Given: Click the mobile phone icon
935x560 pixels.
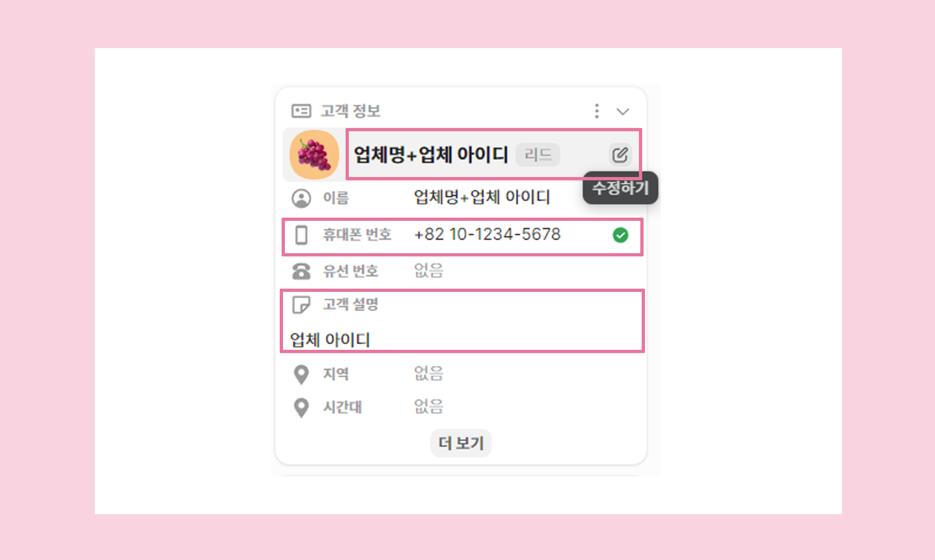Looking at the screenshot, I should pyautogui.click(x=301, y=235).
